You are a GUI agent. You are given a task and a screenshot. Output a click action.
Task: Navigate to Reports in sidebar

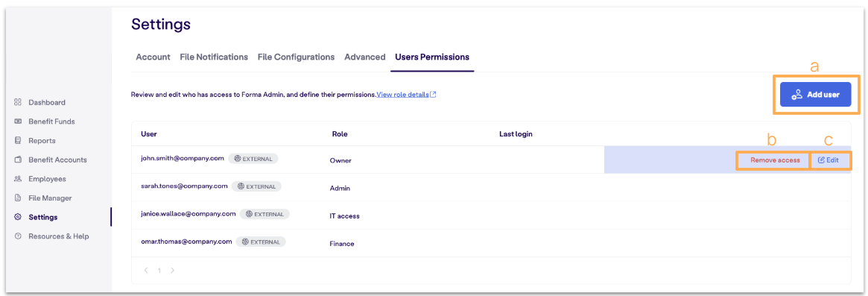[x=42, y=141]
